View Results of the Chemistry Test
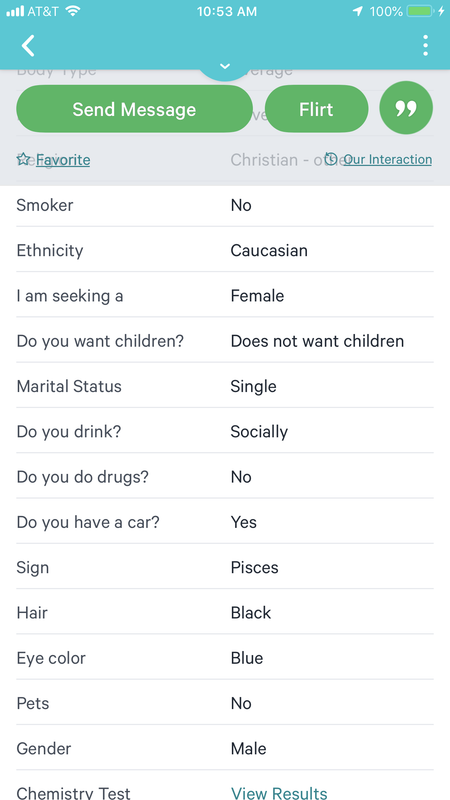This screenshot has width=450, height=800. [x=279, y=792]
